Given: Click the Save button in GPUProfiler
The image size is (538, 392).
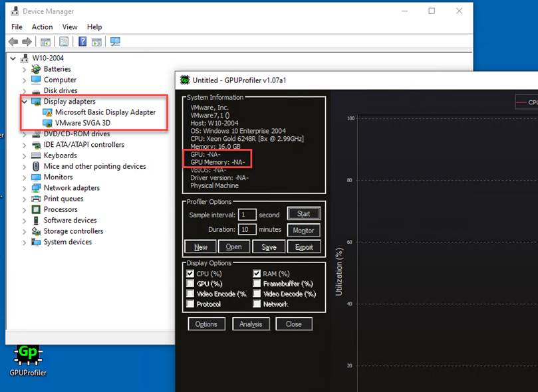Looking at the screenshot, I should (269, 246).
